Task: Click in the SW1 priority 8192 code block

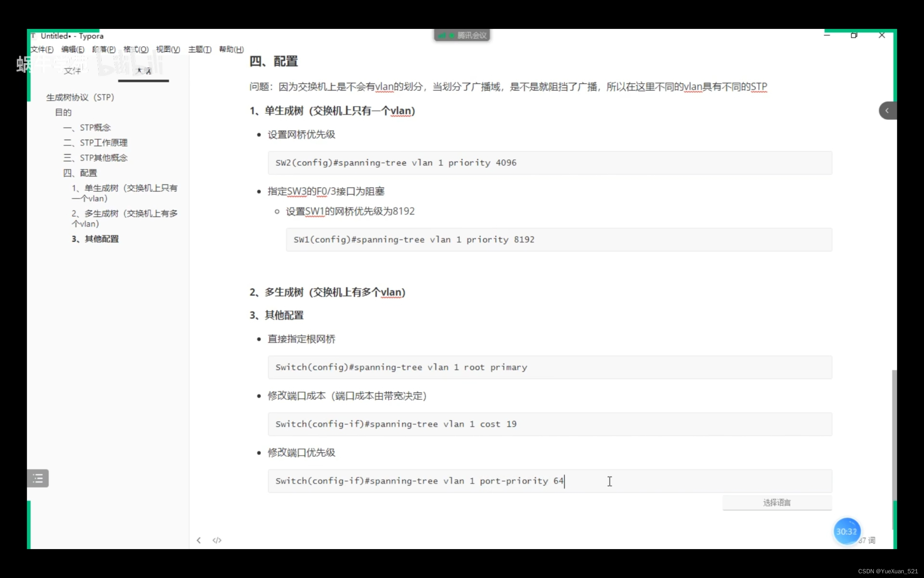Action: tap(559, 240)
